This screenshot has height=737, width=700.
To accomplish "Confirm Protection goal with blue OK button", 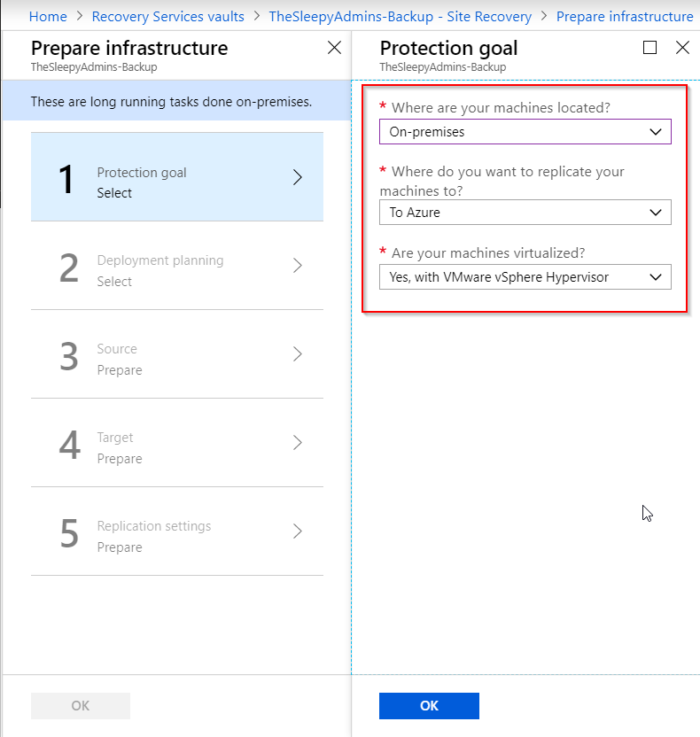I will (x=429, y=706).
